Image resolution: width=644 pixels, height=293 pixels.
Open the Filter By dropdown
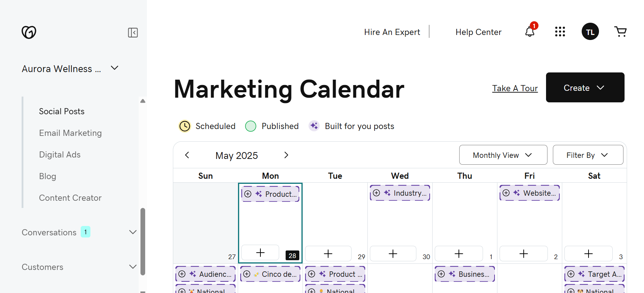(x=587, y=155)
